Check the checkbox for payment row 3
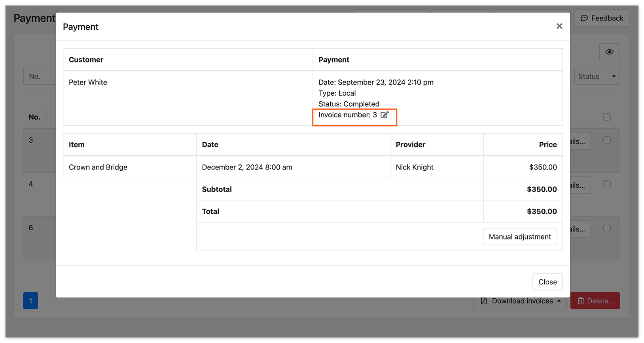Screen dimensions: 644x343 coord(607,140)
